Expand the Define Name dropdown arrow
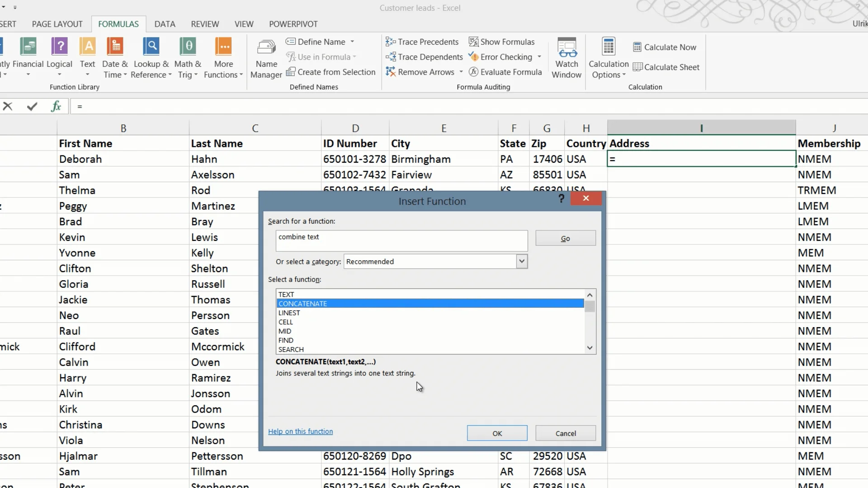 (x=352, y=42)
